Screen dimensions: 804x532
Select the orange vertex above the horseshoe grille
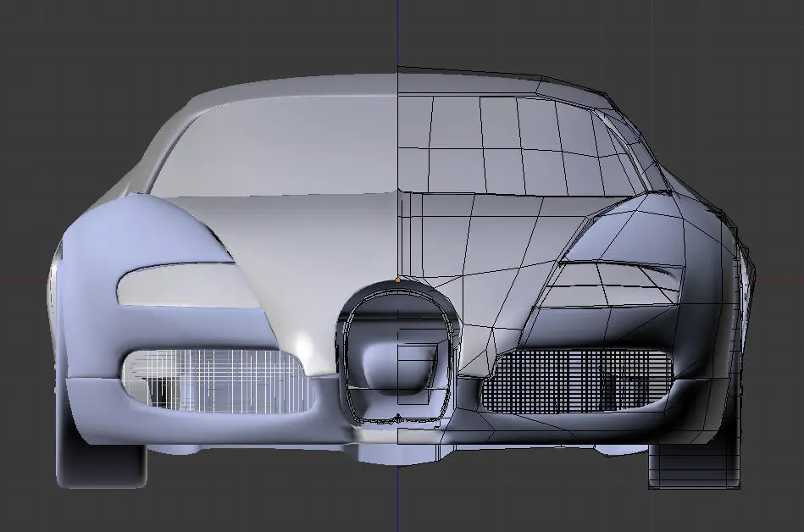point(398,280)
